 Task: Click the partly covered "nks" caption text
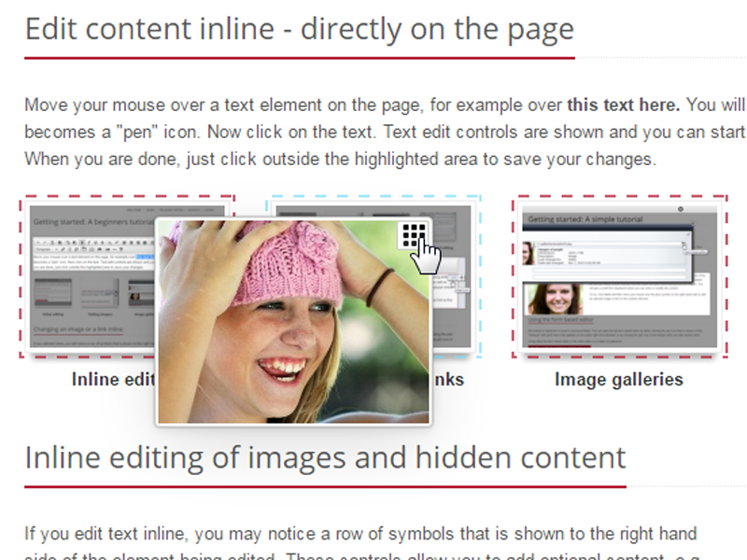pyautogui.click(x=448, y=380)
